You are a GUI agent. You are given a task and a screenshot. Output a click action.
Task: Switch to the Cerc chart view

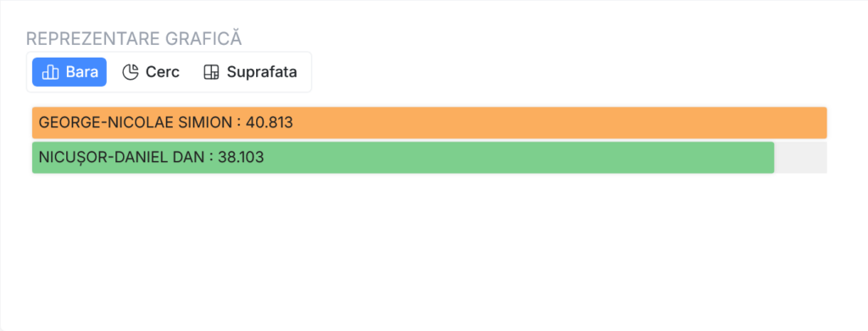pos(151,72)
